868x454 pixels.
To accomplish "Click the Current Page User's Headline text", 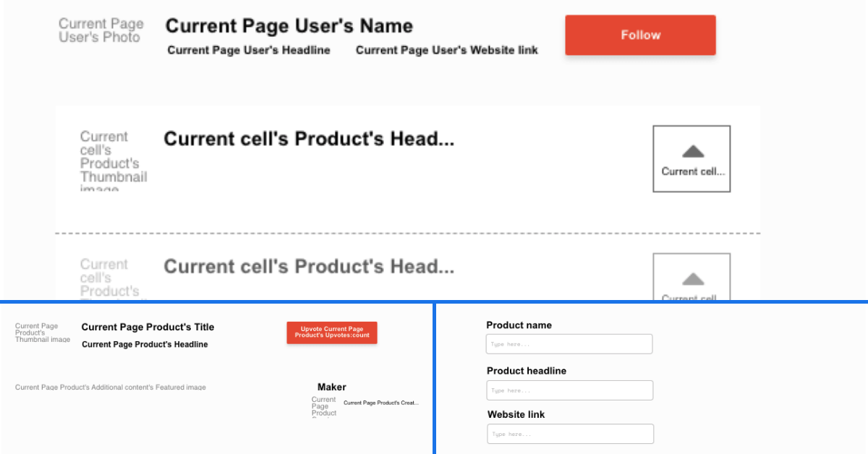I will [x=249, y=50].
